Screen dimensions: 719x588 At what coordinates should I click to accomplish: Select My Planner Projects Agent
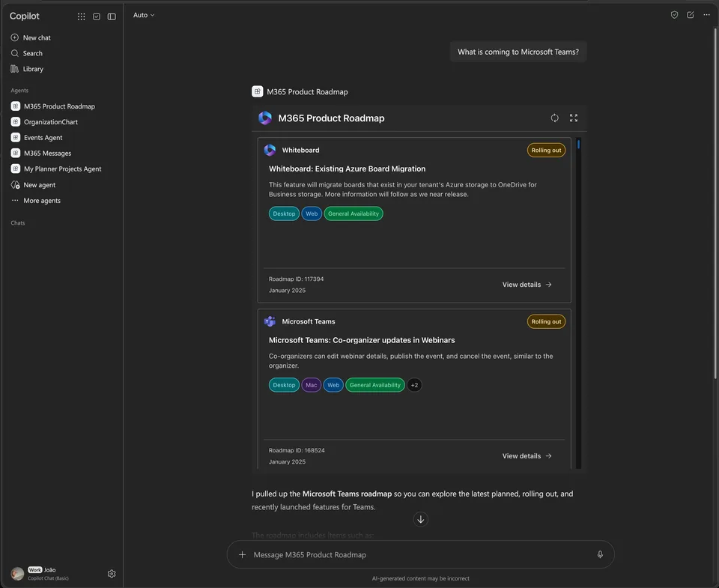click(56, 169)
